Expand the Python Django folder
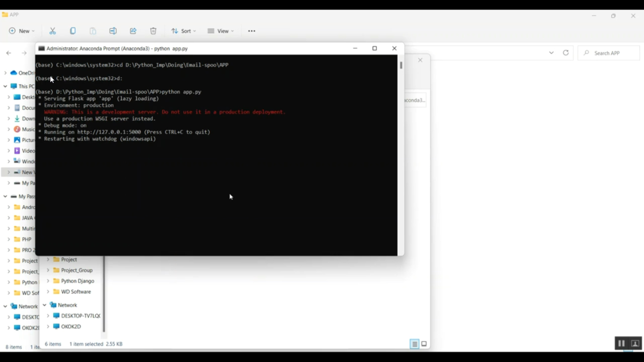 pos(48,281)
